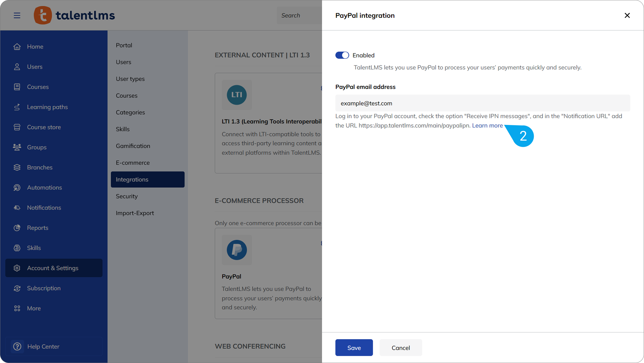Open Subscription in the sidebar
Viewport: 644px width, 363px height.
44,288
